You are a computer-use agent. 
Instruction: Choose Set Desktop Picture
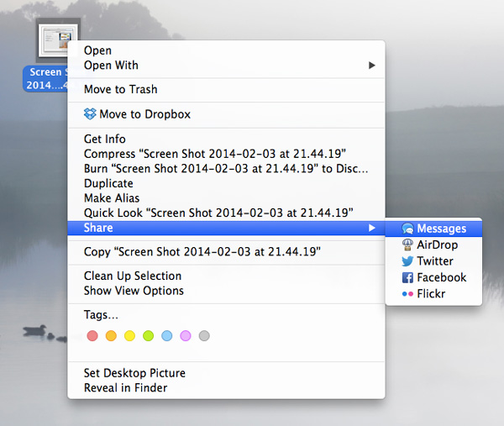(x=226, y=373)
